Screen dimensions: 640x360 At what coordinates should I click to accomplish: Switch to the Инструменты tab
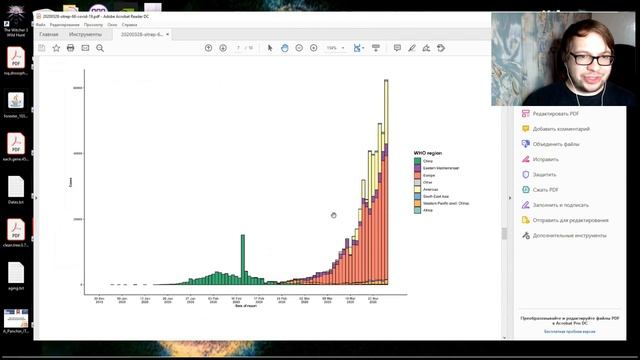coord(85,35)
